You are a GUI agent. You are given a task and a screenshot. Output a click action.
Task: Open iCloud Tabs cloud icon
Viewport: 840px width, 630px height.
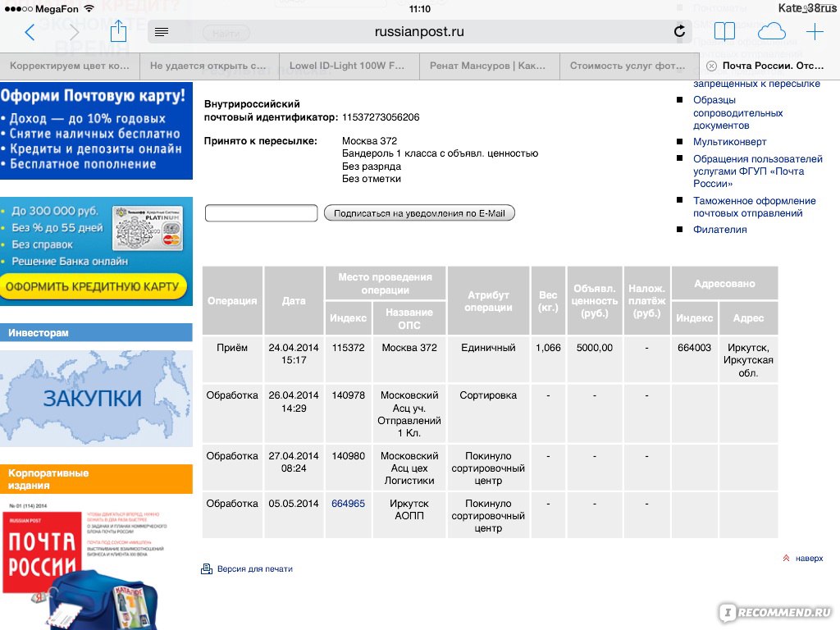pos(771,32)
